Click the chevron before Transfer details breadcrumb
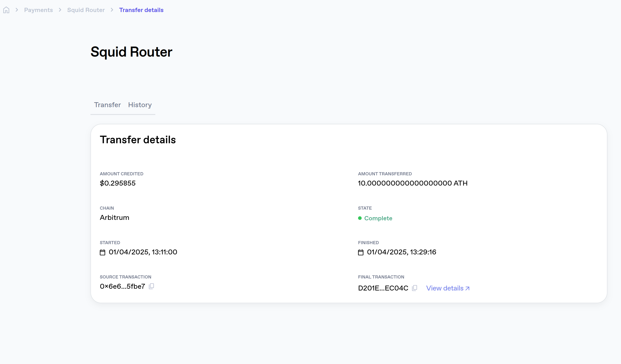The image size is (621, 364). (112, 10)
